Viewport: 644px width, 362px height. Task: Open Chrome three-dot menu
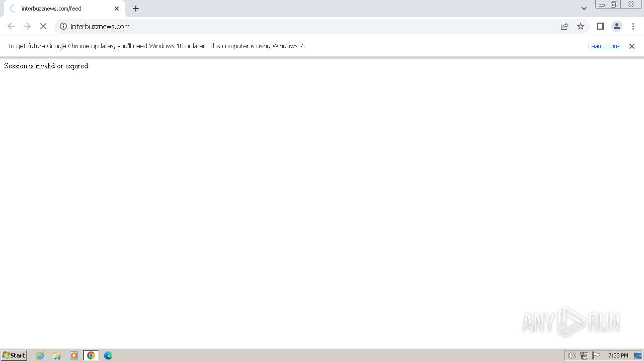click(633, 26)
